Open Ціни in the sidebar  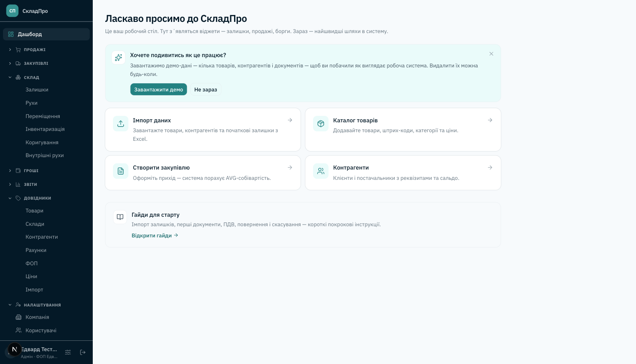pyautogui.click(x=31, y=276)
